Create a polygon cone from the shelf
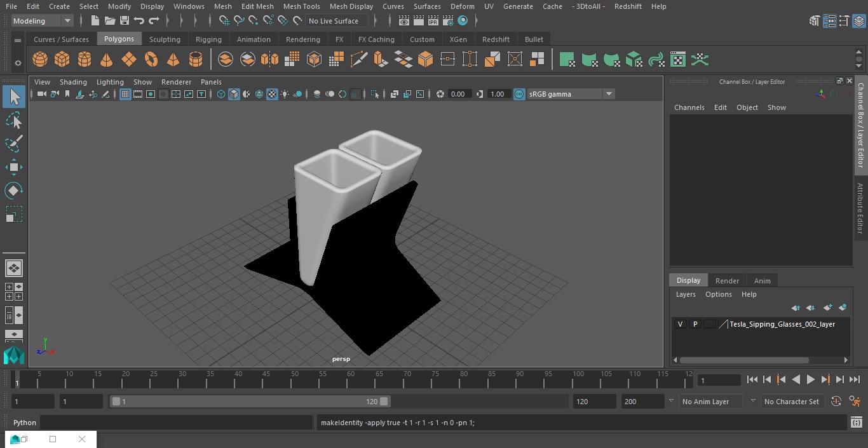868x448 pixels. pyautogui.click(x=107, y=60)
